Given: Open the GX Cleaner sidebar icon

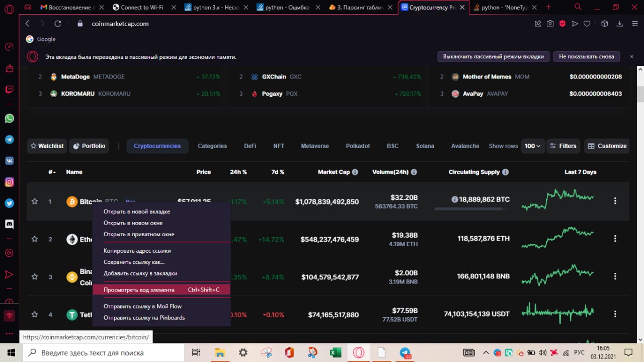Looking at the screenshot, I should click(9, 68).
